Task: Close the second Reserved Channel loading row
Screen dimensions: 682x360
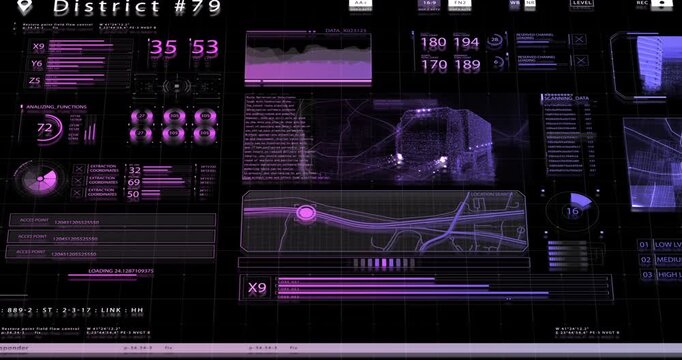Action: 582,61
